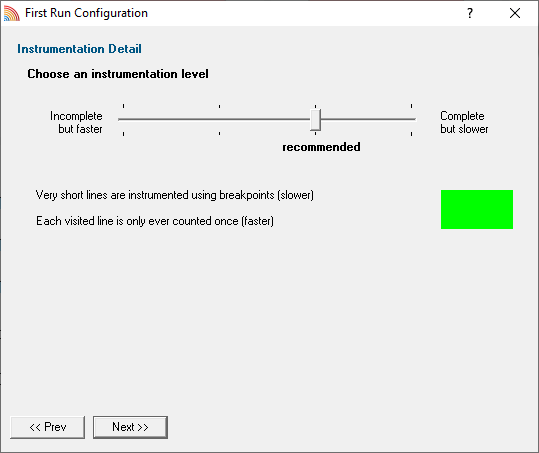Click the 'Complete but slower' label
The height and width of the screenshot is (453, 539).
coord(464,122)
